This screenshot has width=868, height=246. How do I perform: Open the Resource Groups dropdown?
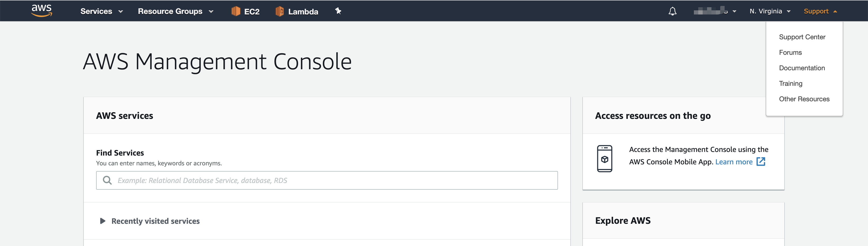coord(175,11)
